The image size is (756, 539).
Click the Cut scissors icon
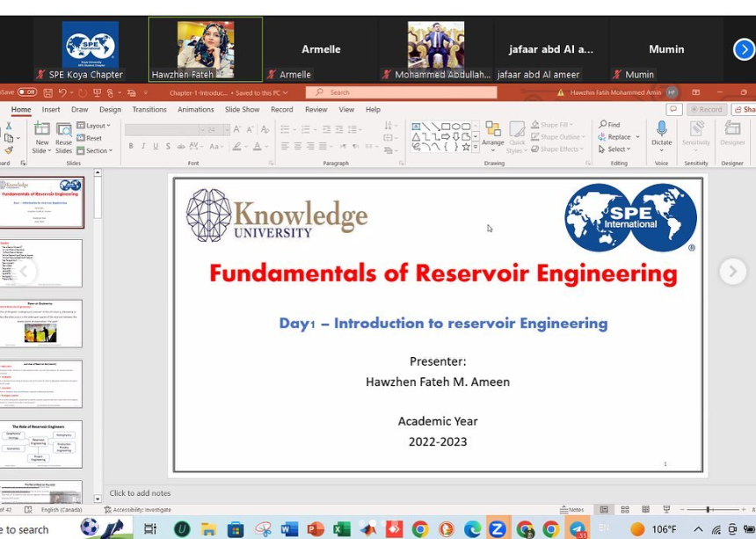(9, 126)
